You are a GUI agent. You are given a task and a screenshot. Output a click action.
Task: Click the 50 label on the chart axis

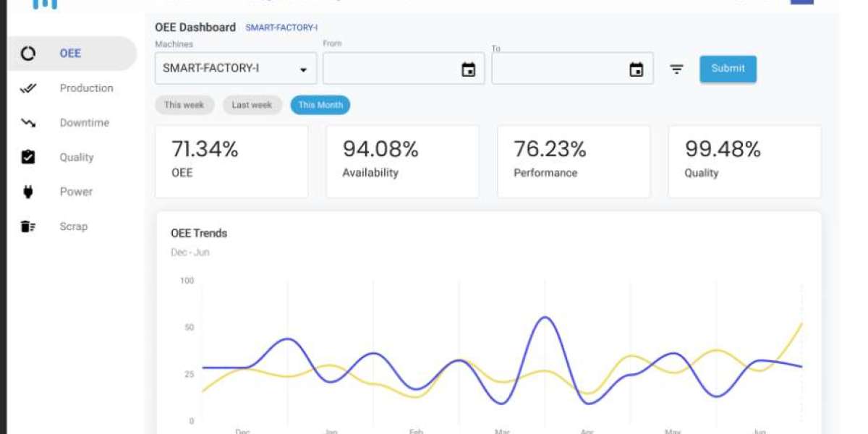pos(189,328)
